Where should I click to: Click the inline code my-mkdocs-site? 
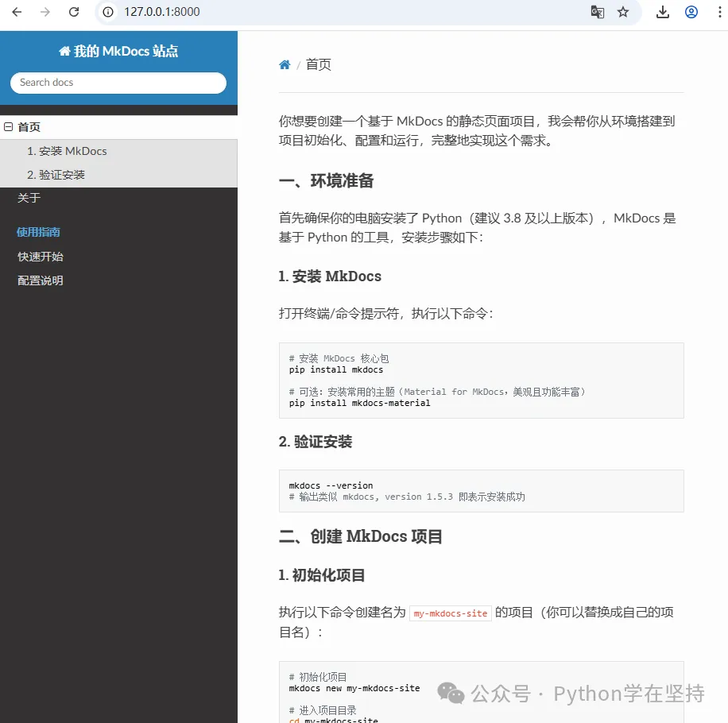click(x=451, y=613)
